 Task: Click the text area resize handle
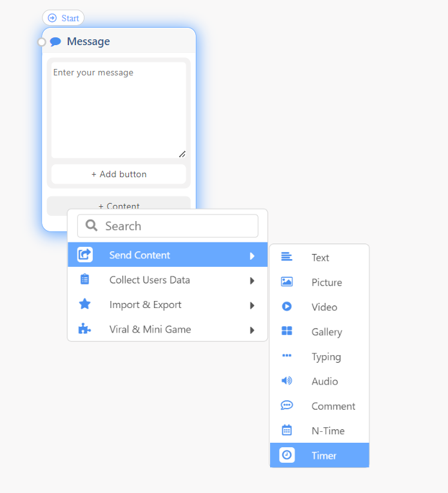[182, 154]
